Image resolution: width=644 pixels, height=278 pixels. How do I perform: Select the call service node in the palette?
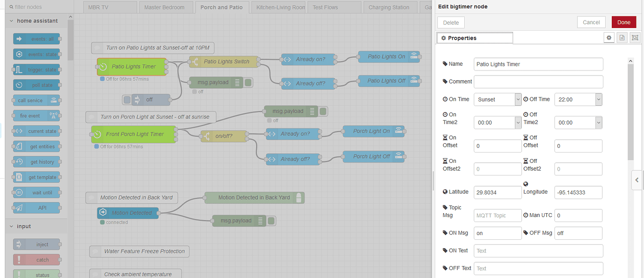coord(37,100)
